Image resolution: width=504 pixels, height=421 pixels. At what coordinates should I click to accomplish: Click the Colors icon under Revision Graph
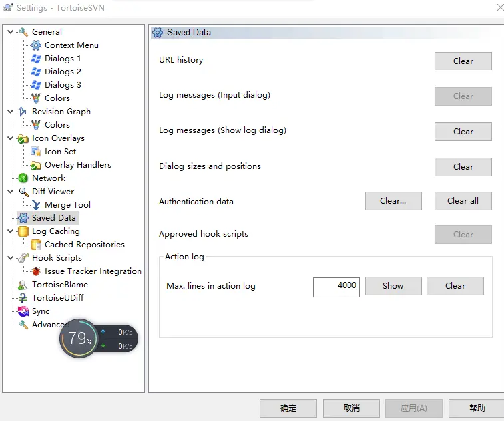(x=36, y=125)
